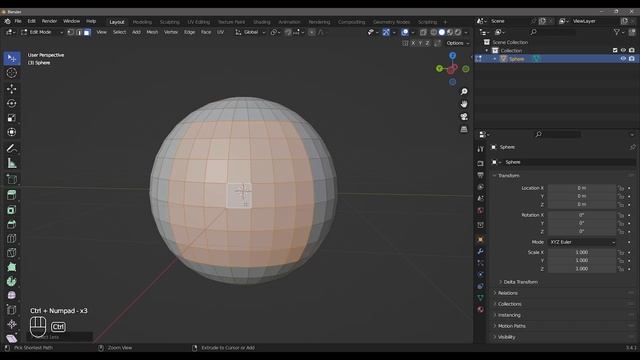This screenshot has height=360, width=640.
Task: Enable edge select mode
Action: [79, 32]
